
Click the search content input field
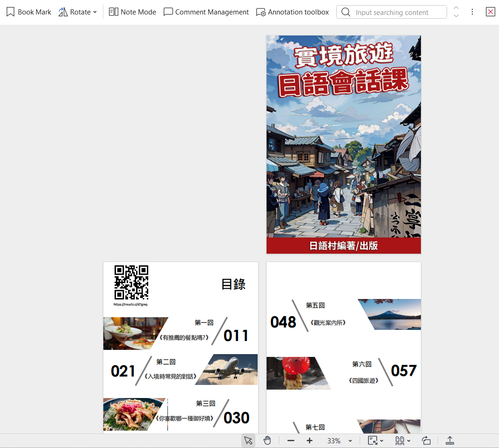398,12
